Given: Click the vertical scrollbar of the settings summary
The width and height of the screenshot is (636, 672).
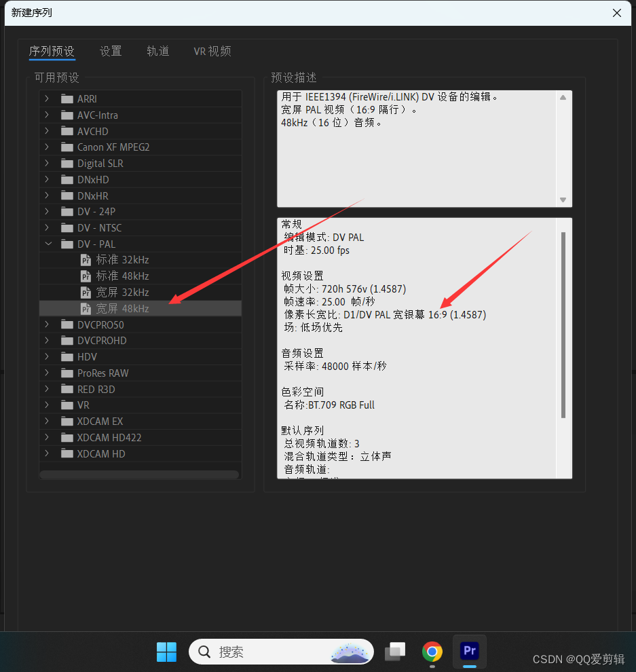Looking at the screenshot, I should [563, 325].
